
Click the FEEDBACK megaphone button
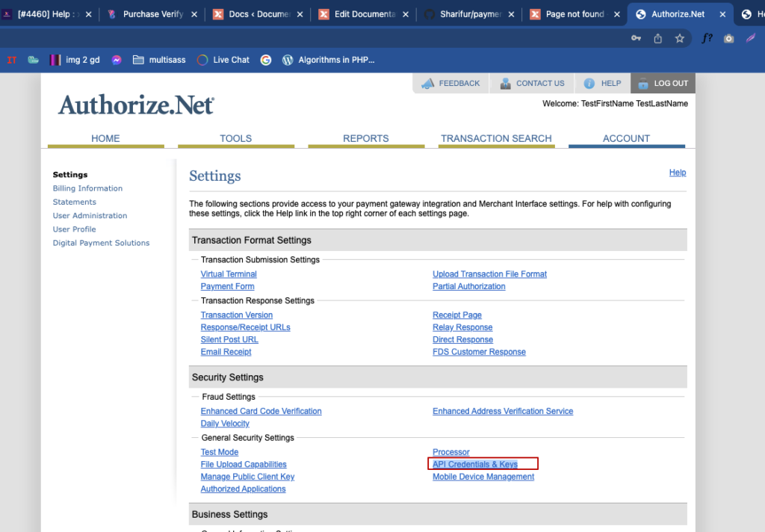click(x=450, y=84)
